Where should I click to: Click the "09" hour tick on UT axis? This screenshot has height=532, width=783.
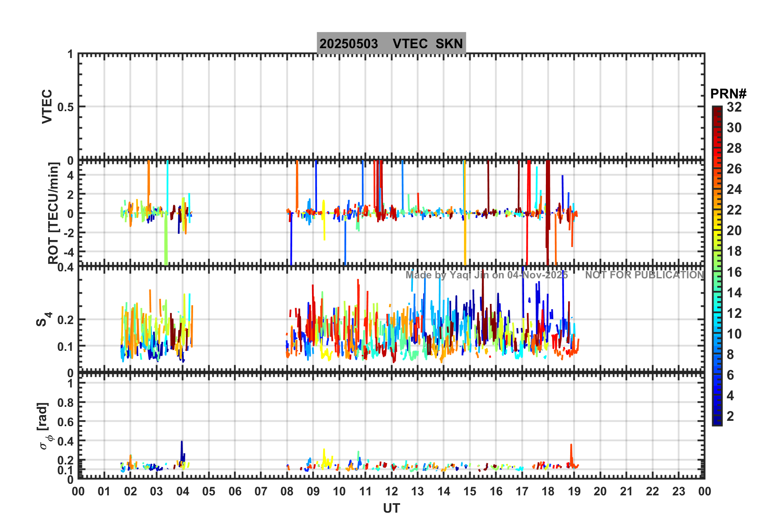click(x=313, y=491)
